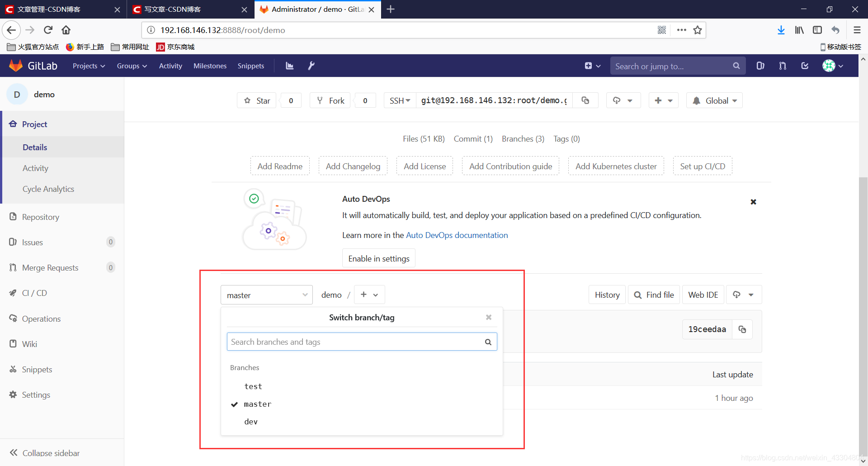
Task: Open Milestones in top navbar
Action: (x=210, y=66)
